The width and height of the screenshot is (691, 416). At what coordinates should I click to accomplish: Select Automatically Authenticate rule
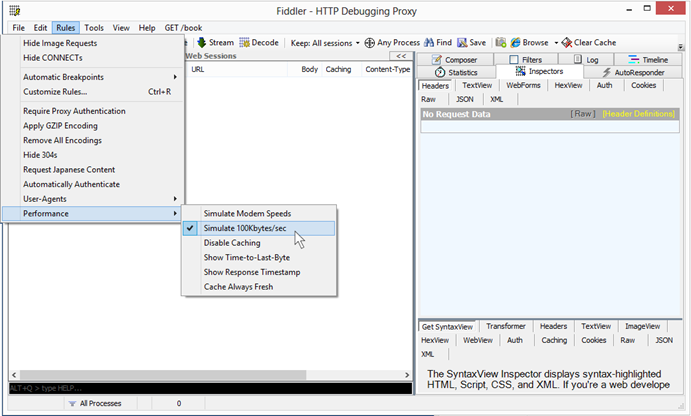pos(93,184)
